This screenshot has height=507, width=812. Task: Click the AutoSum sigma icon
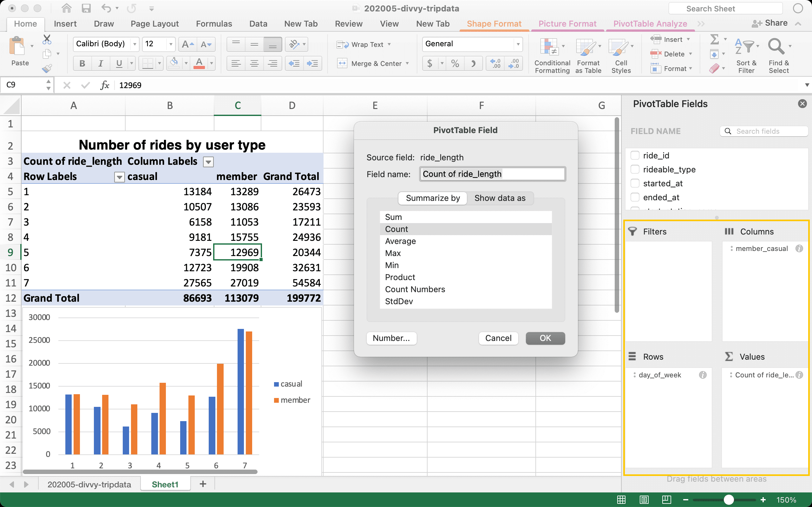pos(715,40)
